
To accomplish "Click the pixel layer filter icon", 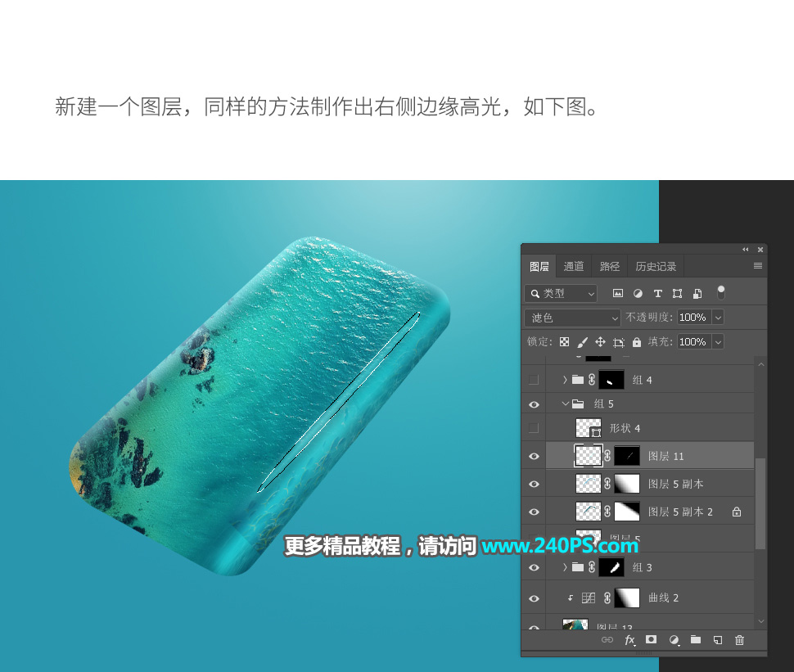I will [x=618, y=293].
